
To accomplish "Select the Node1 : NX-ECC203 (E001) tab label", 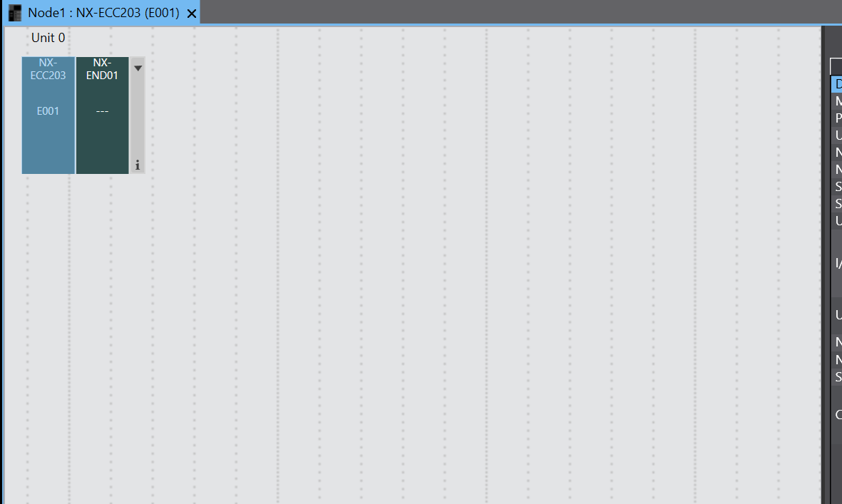I will [103, 13].
